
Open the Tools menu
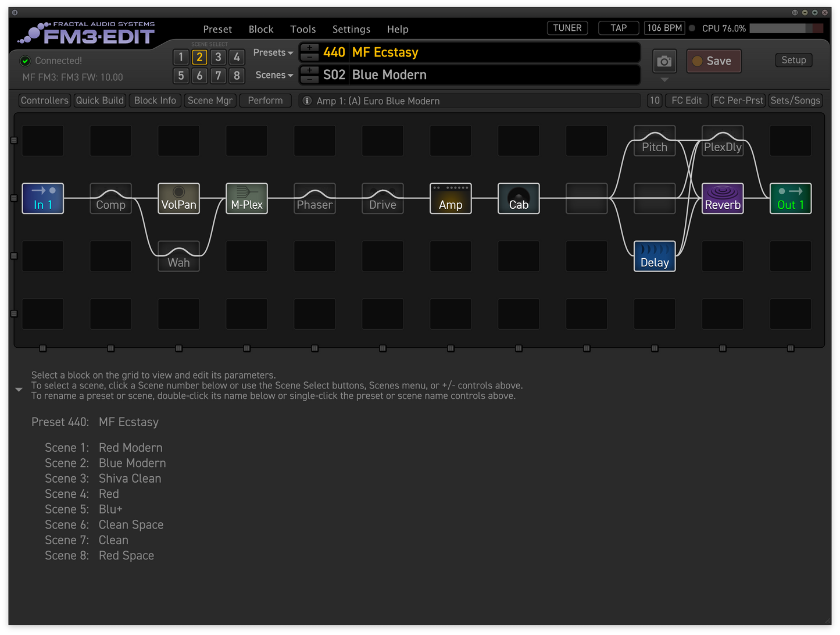[303, 29]
